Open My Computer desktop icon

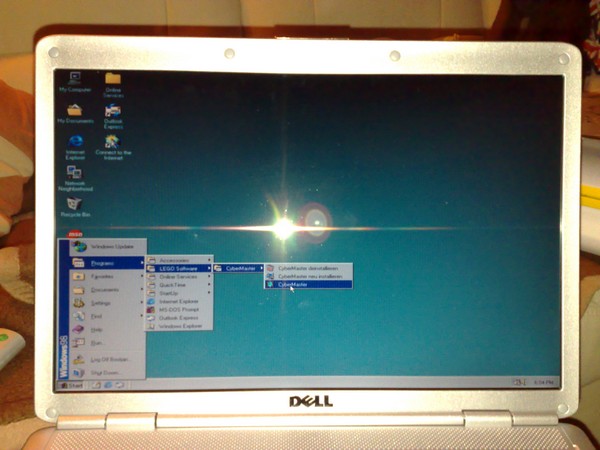(75, 82)
